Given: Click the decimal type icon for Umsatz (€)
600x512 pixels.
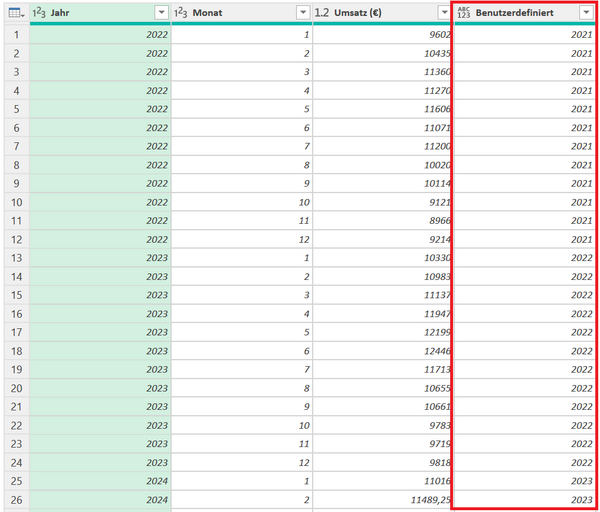Looking at the screenshot, I should point(322,12).
